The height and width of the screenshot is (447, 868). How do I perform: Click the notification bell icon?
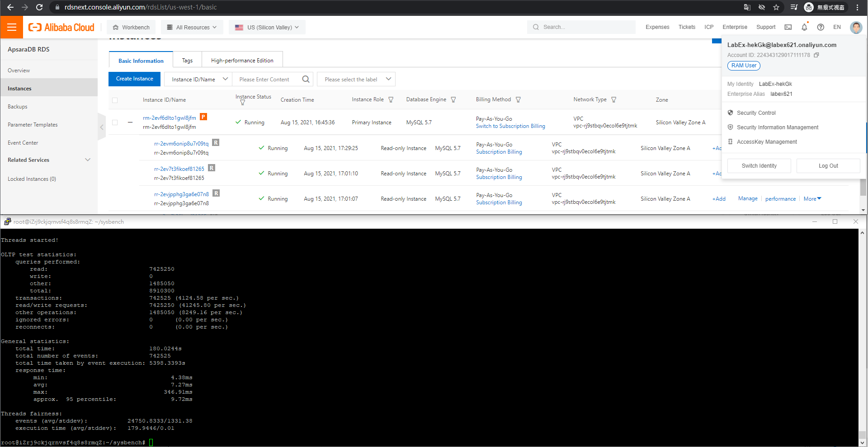(804, 27)
